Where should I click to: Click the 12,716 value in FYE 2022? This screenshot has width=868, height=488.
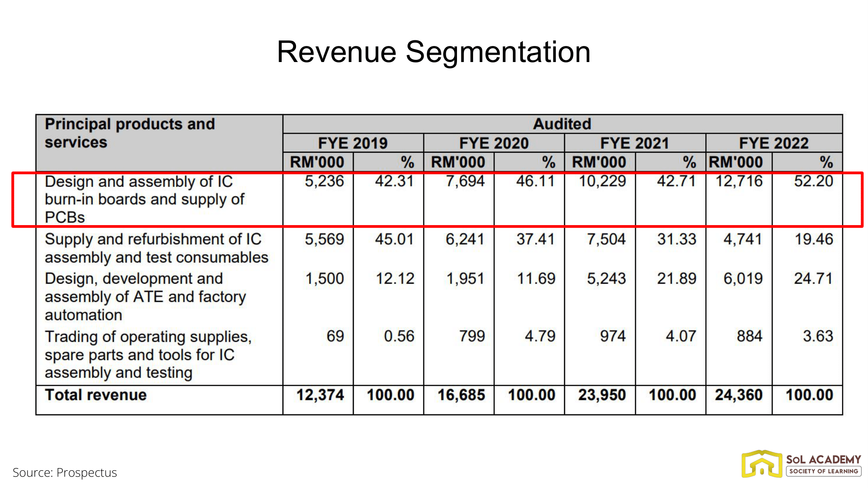click(739, 181)
